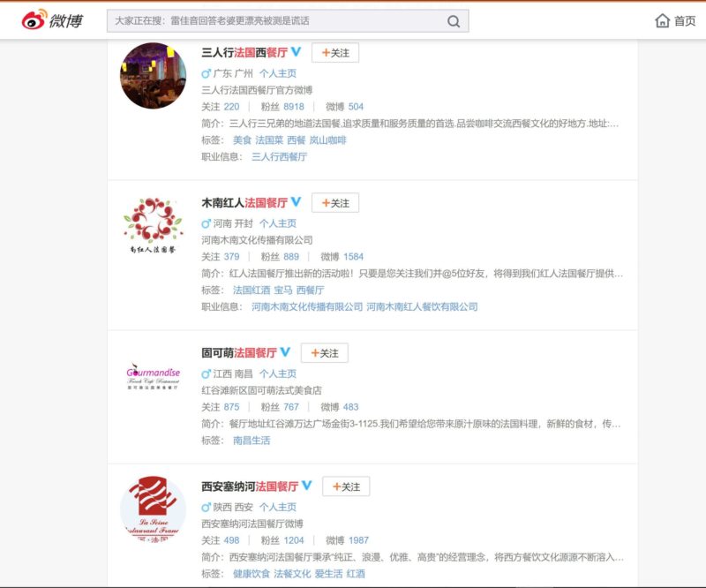The image size is (706, 588).
Task: Click the verified V badge for 木南红人法国餐厅
Action: pos(296,202)
